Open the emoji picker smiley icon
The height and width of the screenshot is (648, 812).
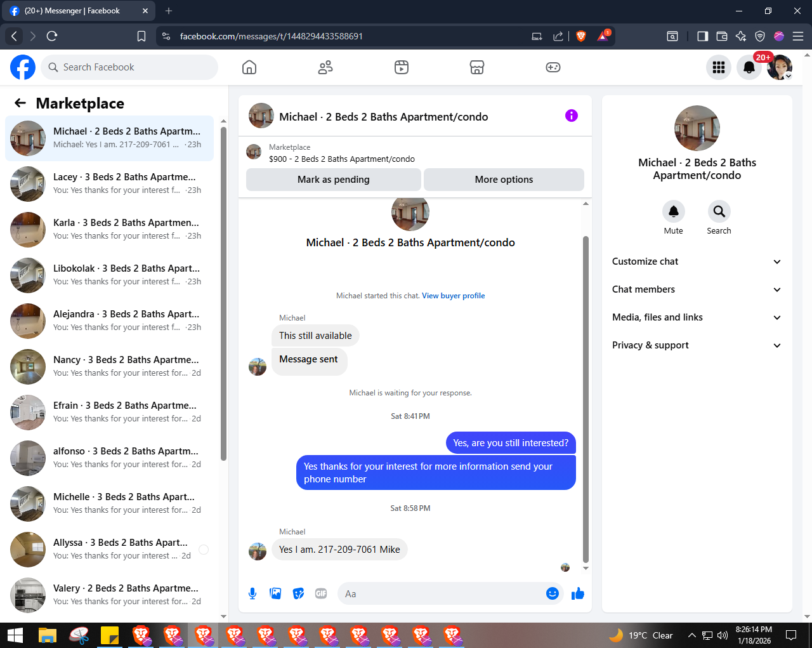pyautogui.click(x=553, y=593)
